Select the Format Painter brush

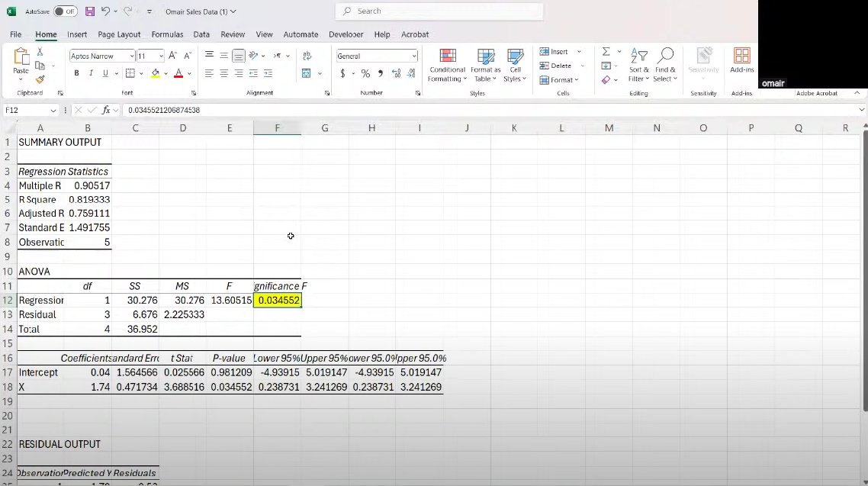40,79
